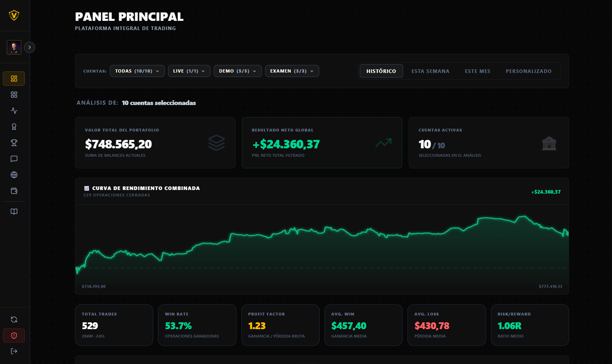The width and height of the screenshot is (612, 364).
Task: Switch to the ESTE MES tab
Action: click(478, 71)
